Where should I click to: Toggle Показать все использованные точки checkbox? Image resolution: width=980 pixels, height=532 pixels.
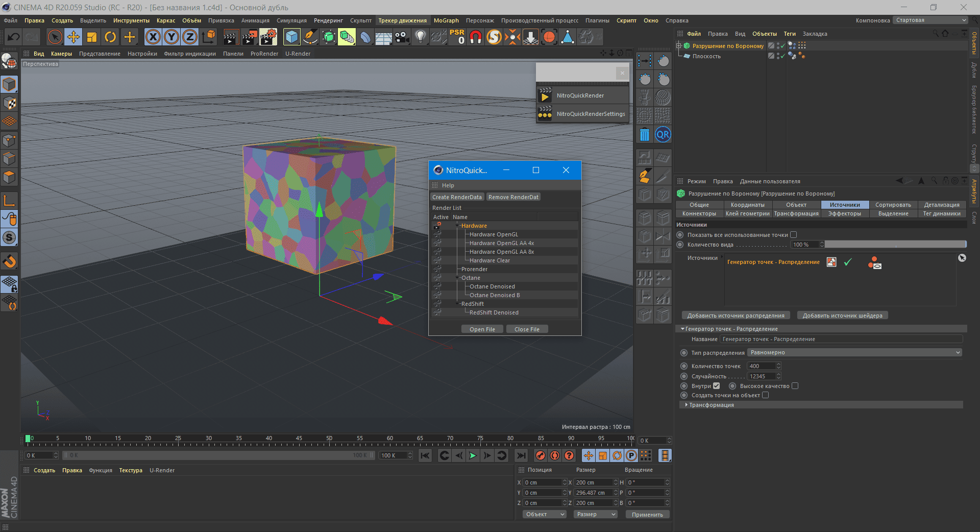tap(793, 235)
